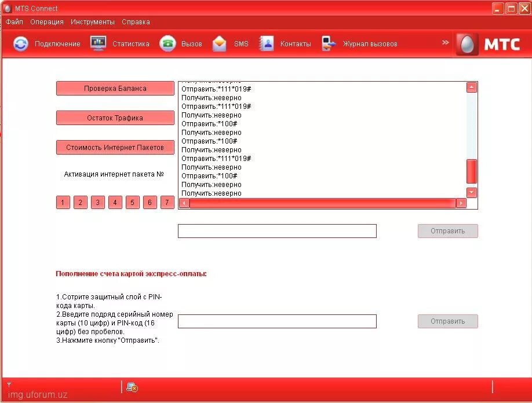Click the MTS egg logo
This screenshot has height=403, width=532.
467,44
